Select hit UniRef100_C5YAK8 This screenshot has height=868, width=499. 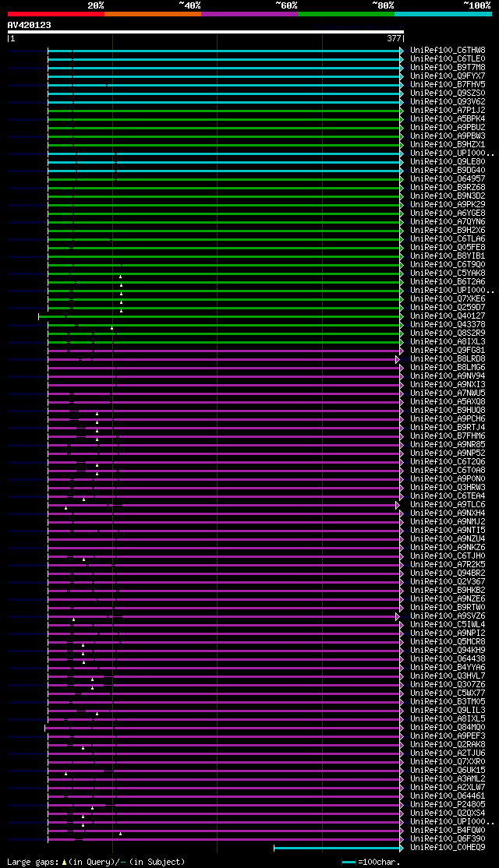(x=448, y=273)
